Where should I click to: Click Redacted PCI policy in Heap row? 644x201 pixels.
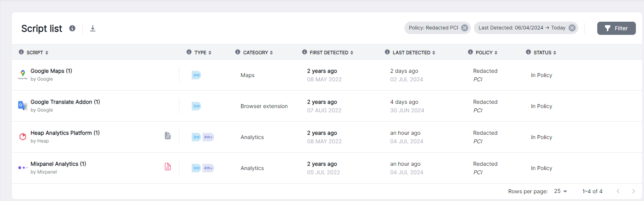485,137
